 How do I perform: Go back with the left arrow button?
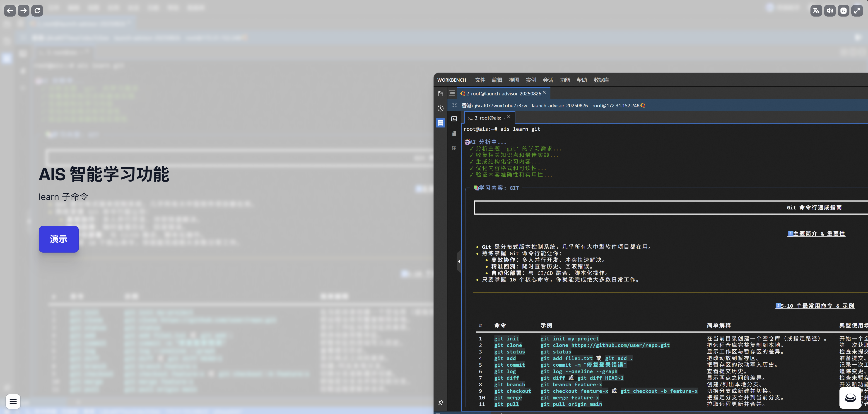10,10
